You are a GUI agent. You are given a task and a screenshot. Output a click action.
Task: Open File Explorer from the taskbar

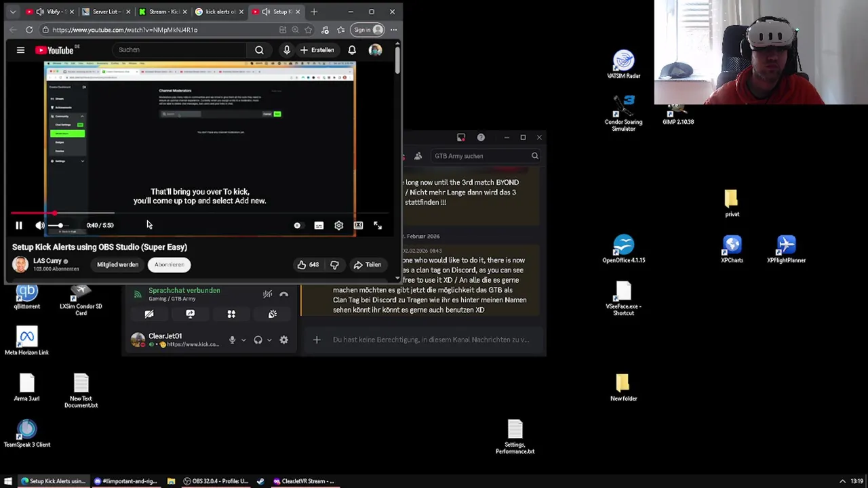[171, 481]
